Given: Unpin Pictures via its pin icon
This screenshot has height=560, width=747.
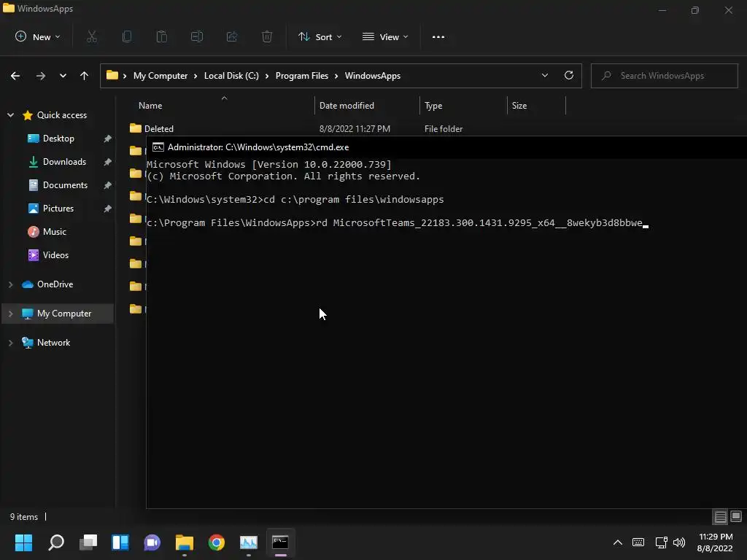Looking at the screenshot, I should [108, 209].
